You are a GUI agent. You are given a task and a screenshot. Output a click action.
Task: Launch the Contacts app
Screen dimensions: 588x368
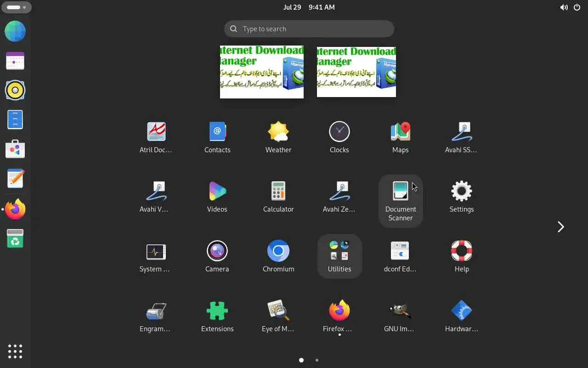217,137
